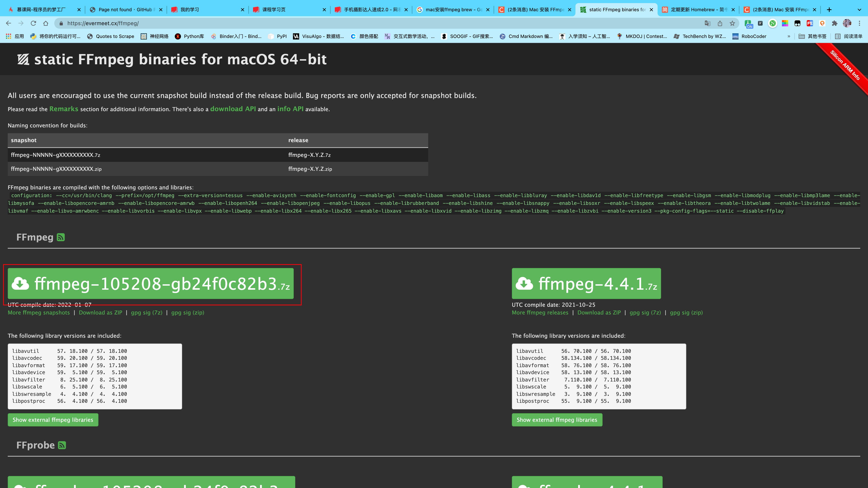Reload the evermeet.cx page
The height and width of the screenshot is (488, 868).
33,23
